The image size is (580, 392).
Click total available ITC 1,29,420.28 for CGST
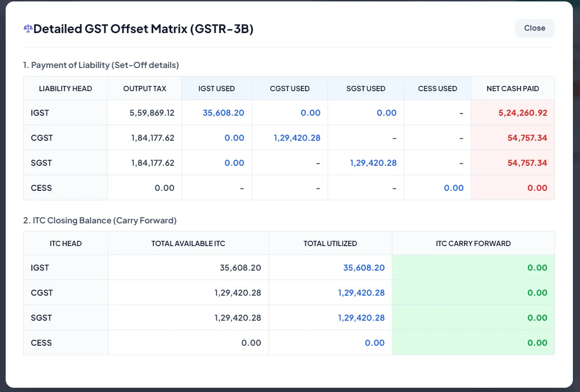[x=238, y=293]
